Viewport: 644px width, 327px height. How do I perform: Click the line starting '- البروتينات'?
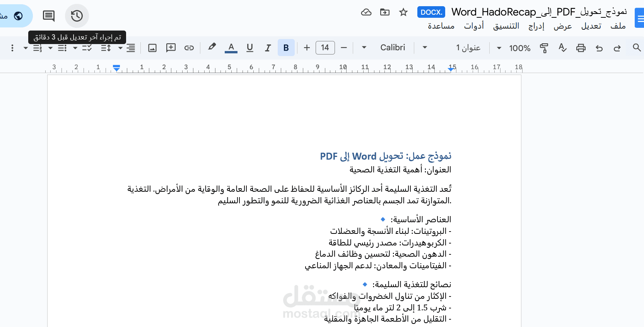click(x=391, y=231)
